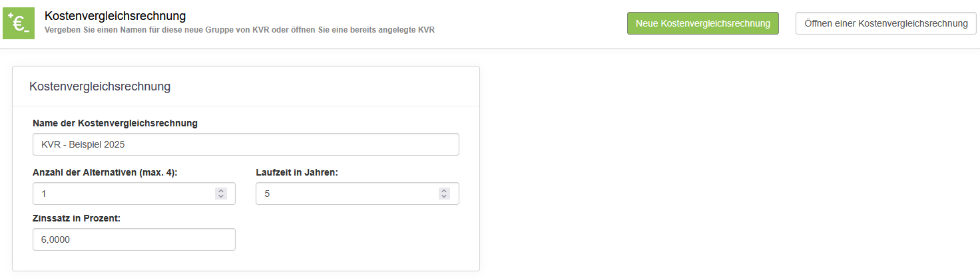980x280 pixels.
Task: Click the '6,0000' interest rate value
Action: tap(55, 239)
